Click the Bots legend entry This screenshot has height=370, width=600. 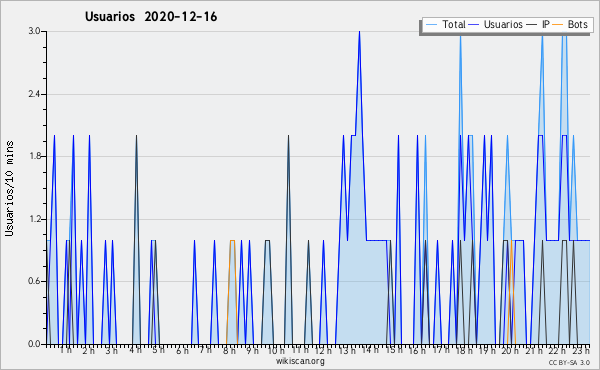[x=570, y=24]
